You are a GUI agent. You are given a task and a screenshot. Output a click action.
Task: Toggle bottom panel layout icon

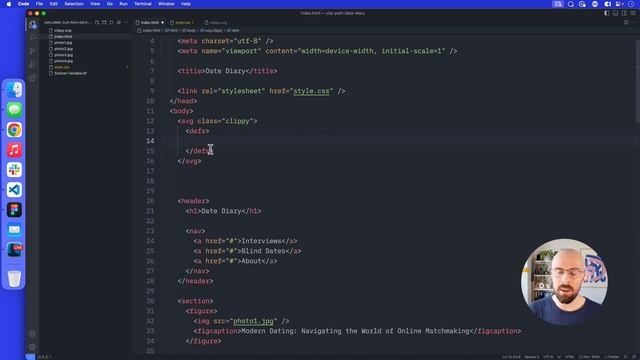tap(616, 13)
